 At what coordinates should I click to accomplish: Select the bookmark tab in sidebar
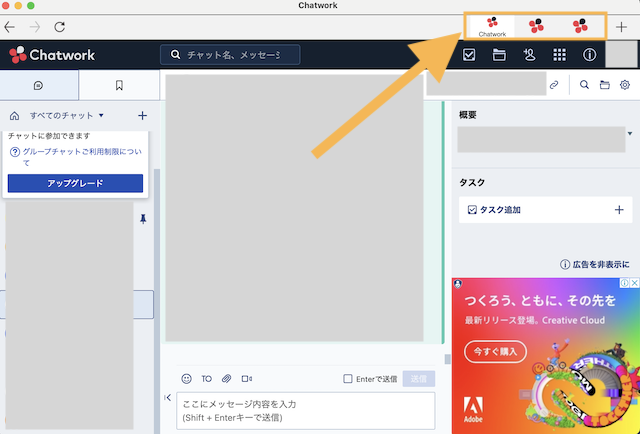coord(119,85)
